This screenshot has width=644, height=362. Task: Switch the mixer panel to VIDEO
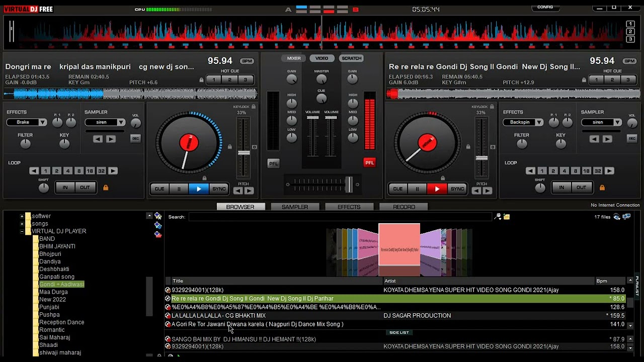[x=322, y=58]
